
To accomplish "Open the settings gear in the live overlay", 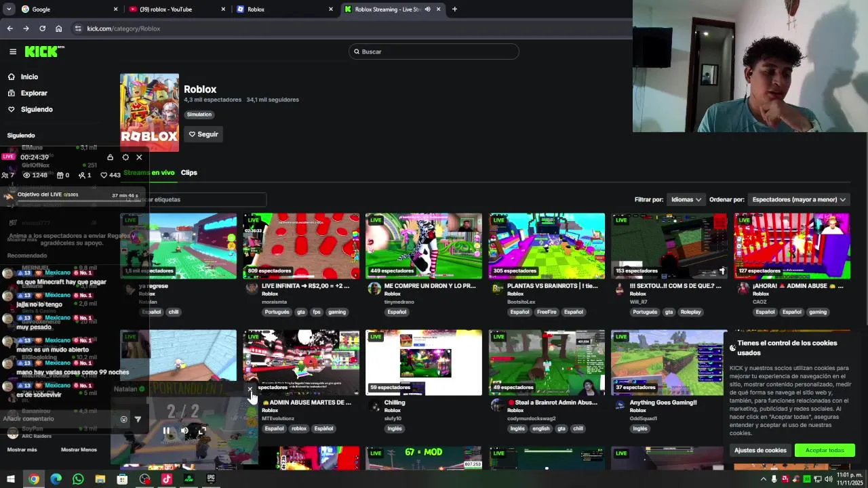I will coord(125,157).
